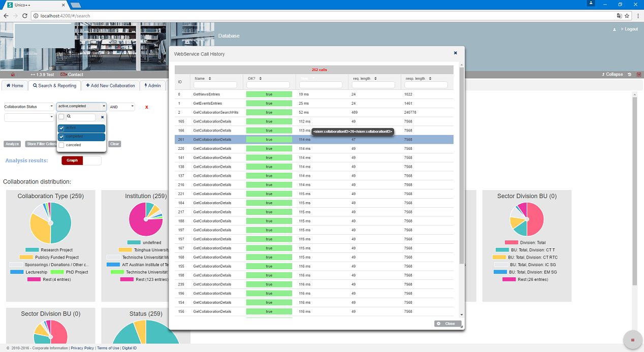Image resolution: width=644 pixels, height=352 pixels.
Task: Open the empty second filter criterion dropdown
Action: pyautogui.click(x=29, y=117)
